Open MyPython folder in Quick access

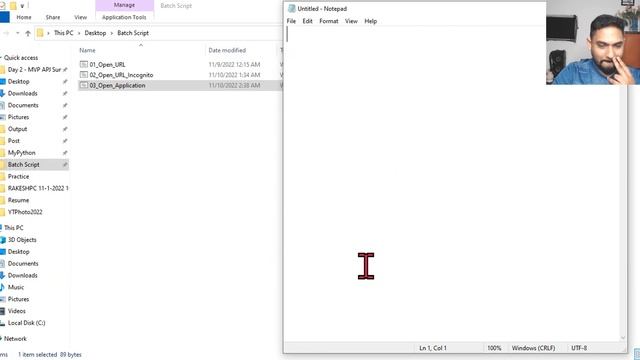tap(21, 153)
